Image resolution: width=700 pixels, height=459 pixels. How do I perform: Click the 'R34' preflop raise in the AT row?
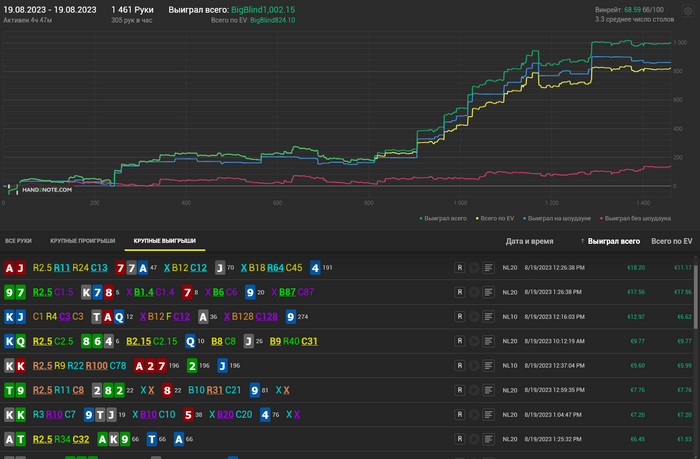tap(62, 439)
